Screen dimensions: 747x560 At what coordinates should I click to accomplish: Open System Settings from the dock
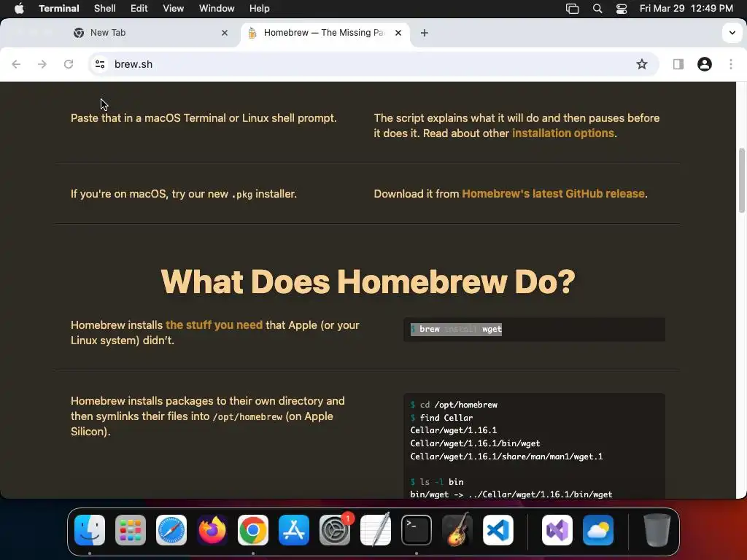pos(335,530)
